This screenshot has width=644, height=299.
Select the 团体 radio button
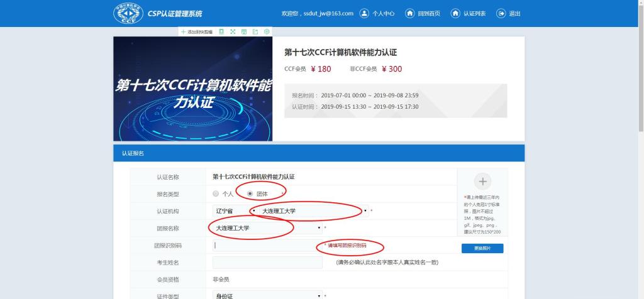point(250,194)
